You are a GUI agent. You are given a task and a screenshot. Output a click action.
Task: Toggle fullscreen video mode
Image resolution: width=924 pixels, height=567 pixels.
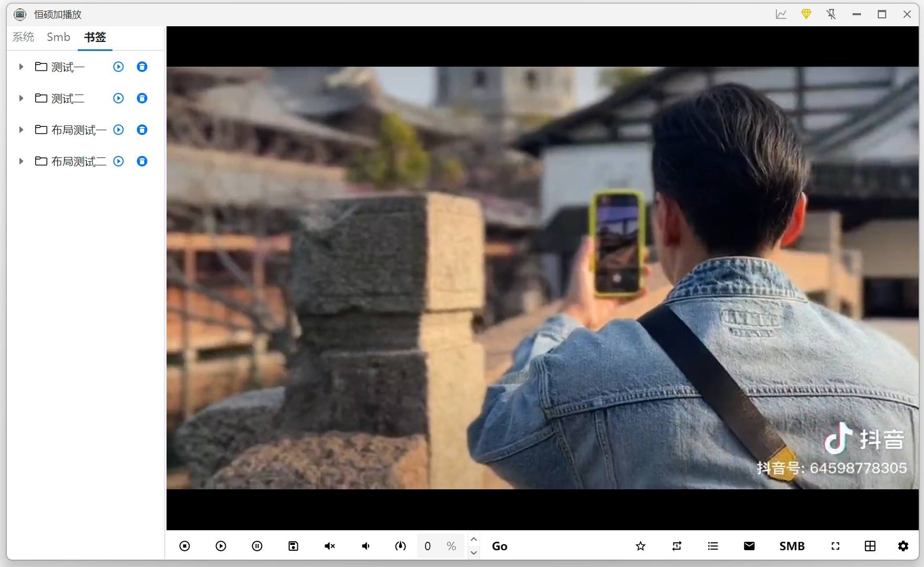point(835,546)
